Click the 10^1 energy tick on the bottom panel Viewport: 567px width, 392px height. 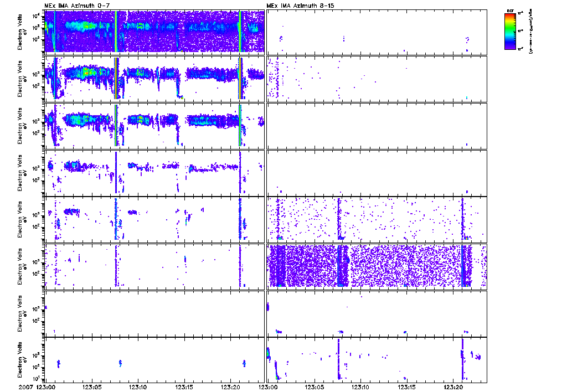pos(36,379)
